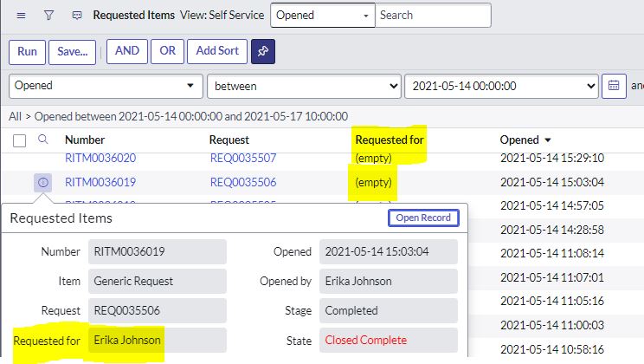Sort by the Request column header
644x364 pixels.
tap(229, 140)
